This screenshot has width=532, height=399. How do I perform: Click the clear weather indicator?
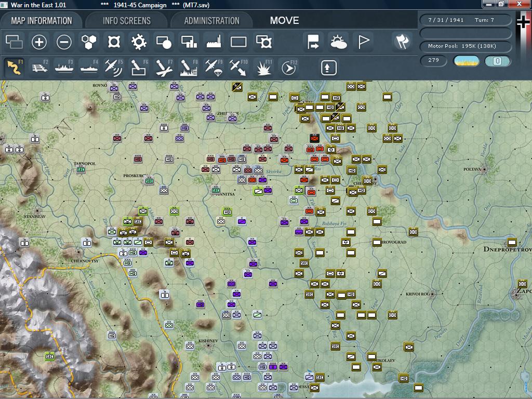click(x=467, y=61)
